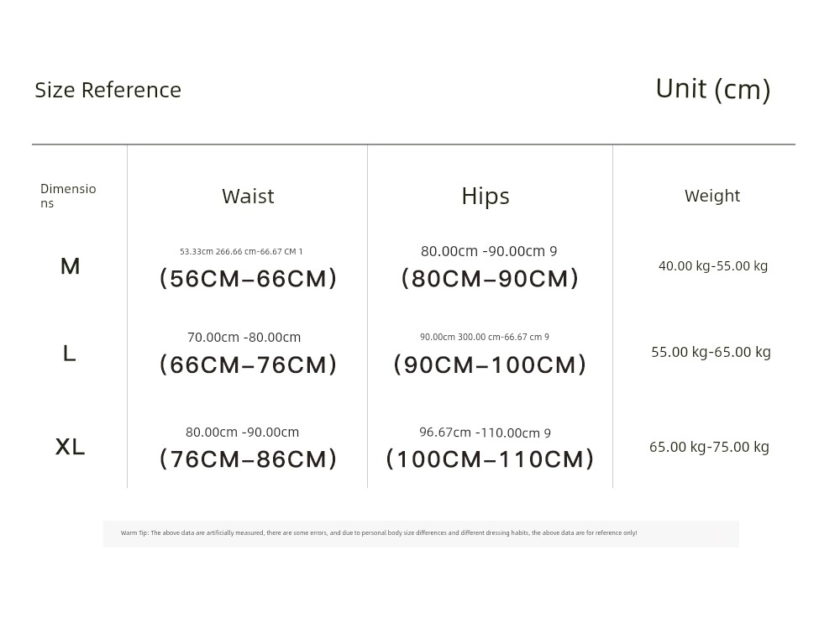The width and height of the screenshot is (840, 624).
Task: Click the Size Reference heading
Action: click(x=108, y=90)
